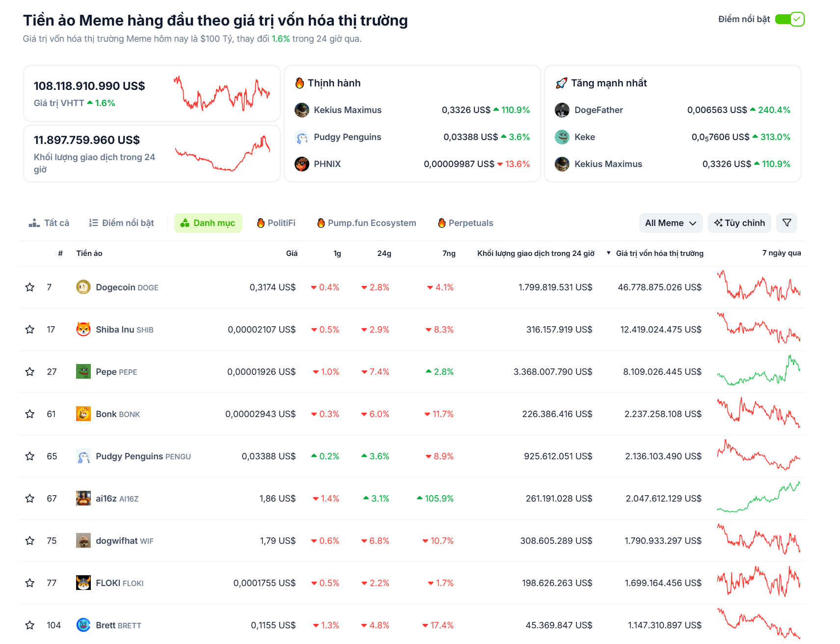Open the Pump.fun Ecosystem category
This screenshot has width=840, height=644.
click(x=366, y=223)
